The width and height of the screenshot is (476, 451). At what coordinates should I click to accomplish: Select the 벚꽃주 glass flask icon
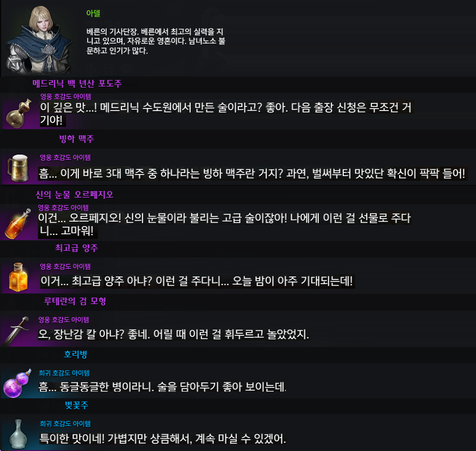tap(18, 434)
